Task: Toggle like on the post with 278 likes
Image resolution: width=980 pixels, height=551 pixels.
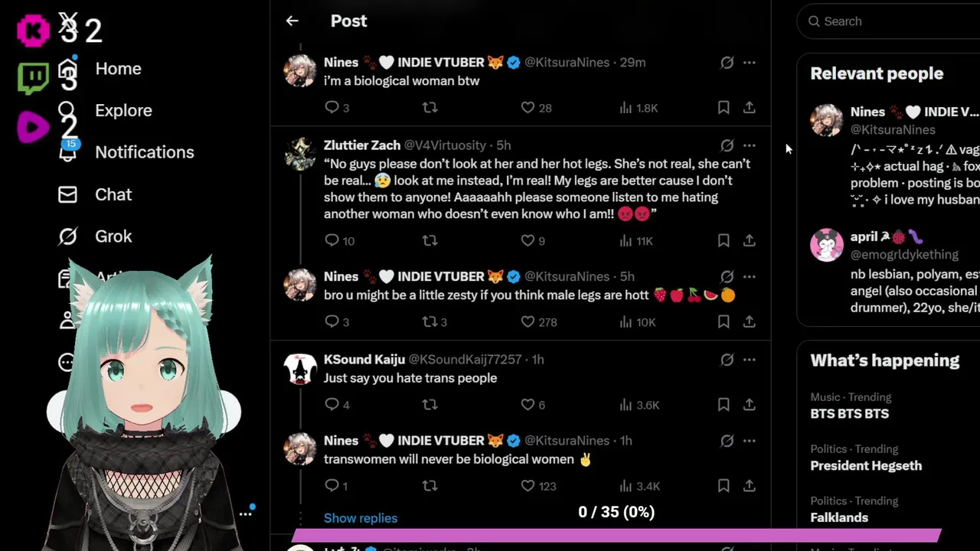Action: click(528, 322)
